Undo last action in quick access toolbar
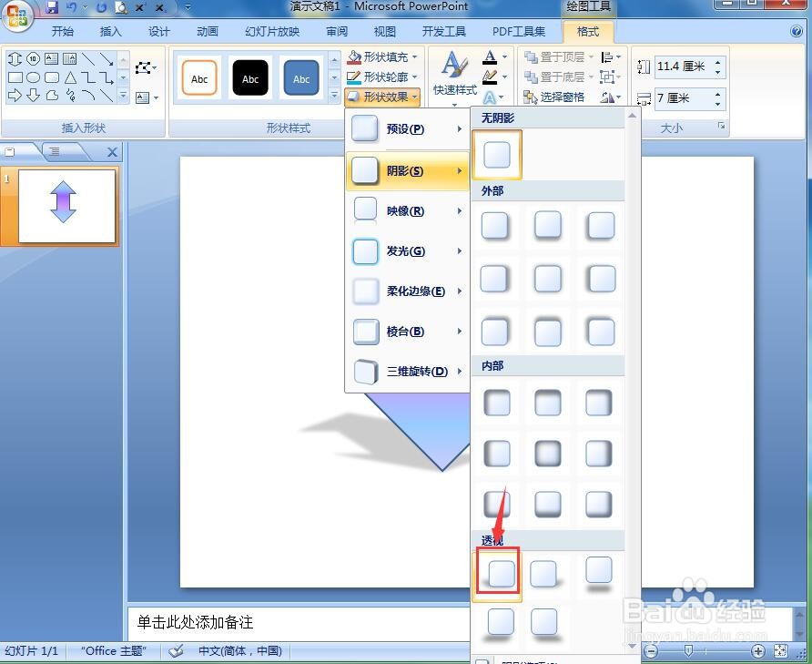 (72, 6)
